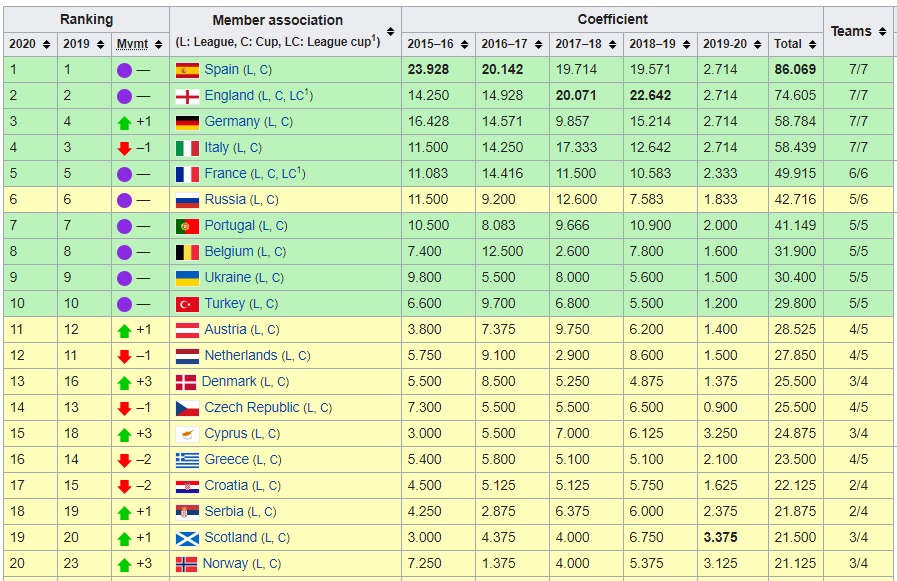
Task: Sort table by 2020 ranking column
Action: [46, 45]
